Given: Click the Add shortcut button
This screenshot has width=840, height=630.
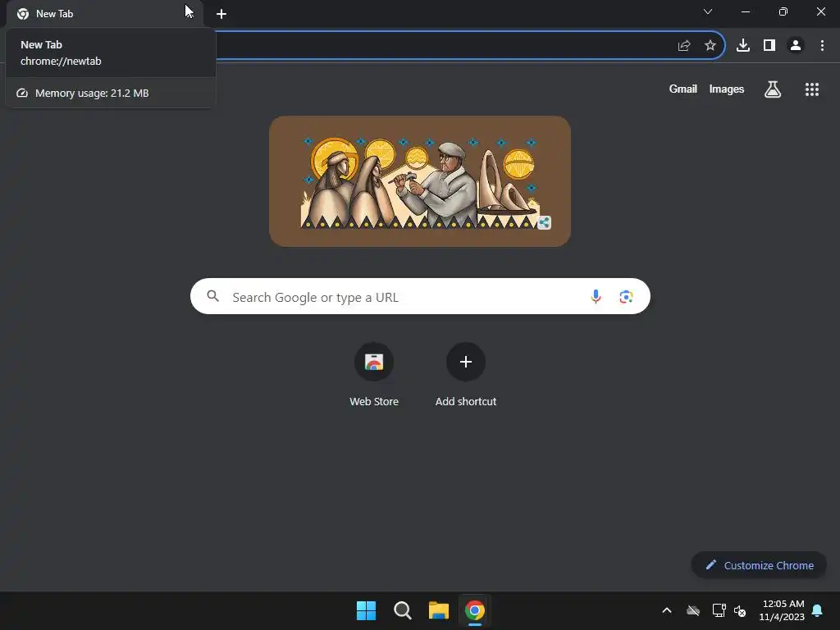Looking at the screenshot, I should coord(466,374).
